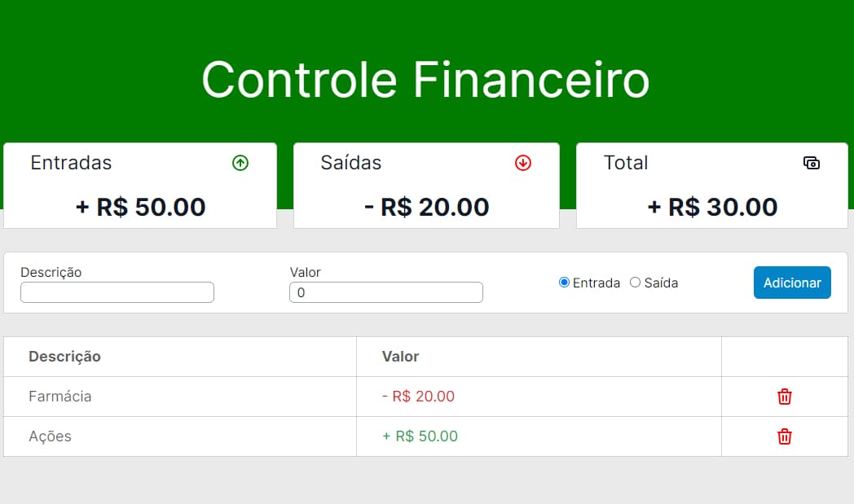Click the red down arrow icon on Saídas card
Viewport: 854px width, 504px height.
tap(523, 163)
